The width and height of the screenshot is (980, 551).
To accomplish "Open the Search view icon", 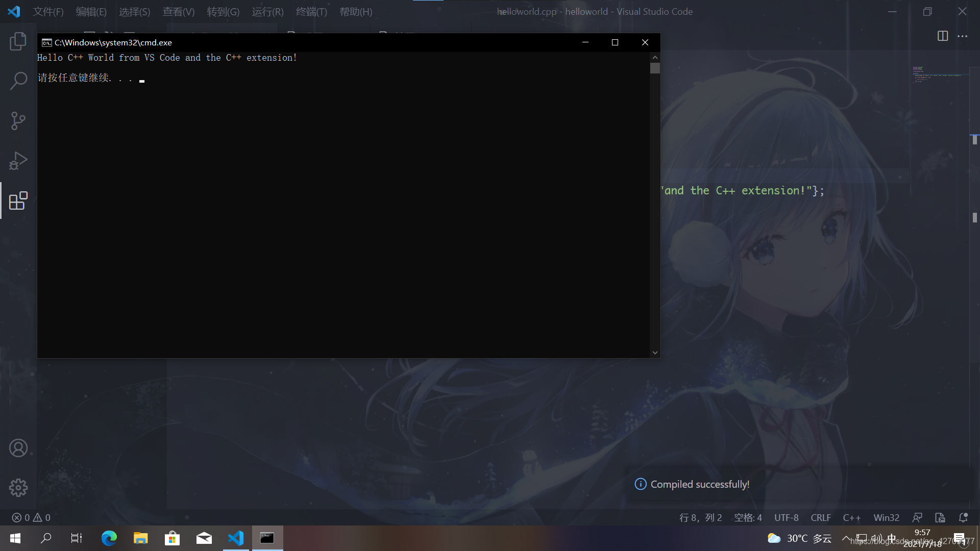I will tap(18, 81).
